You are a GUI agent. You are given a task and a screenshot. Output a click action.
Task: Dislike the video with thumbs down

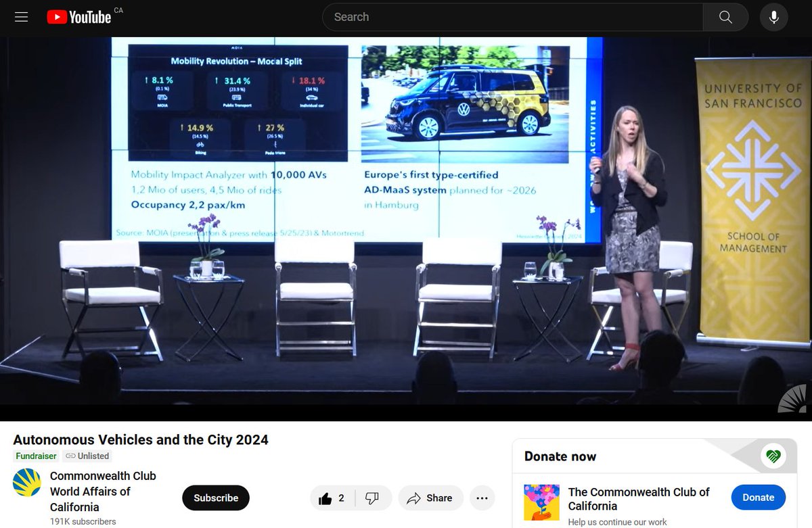coord(371,498)
